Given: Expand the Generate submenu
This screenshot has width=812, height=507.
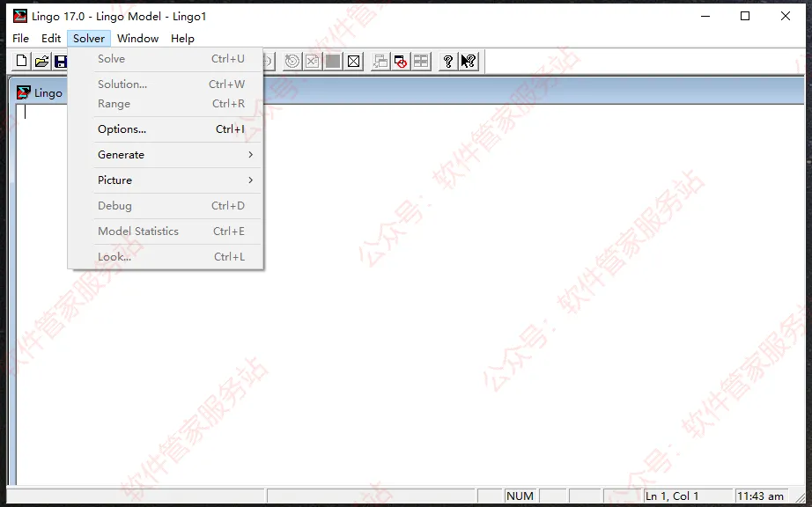Looking at the screenshot, I should tap(166, 155).
